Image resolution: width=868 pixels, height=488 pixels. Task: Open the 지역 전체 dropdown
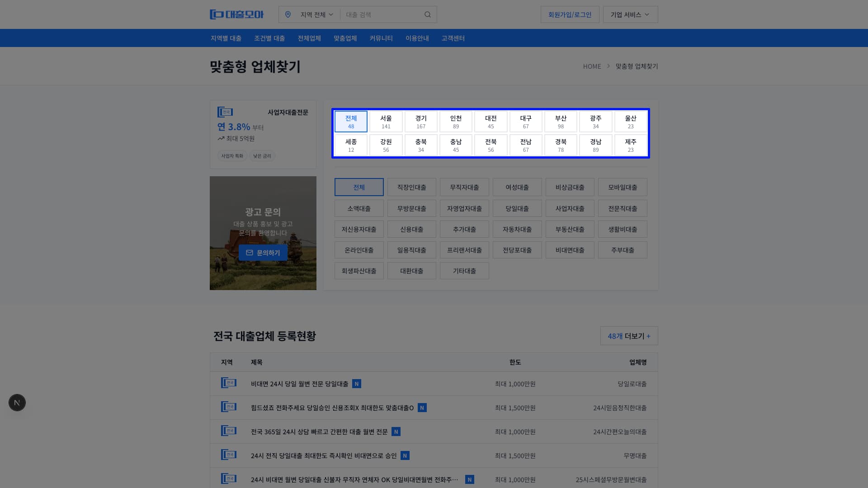pyautogui.click(x=314, y=14)
